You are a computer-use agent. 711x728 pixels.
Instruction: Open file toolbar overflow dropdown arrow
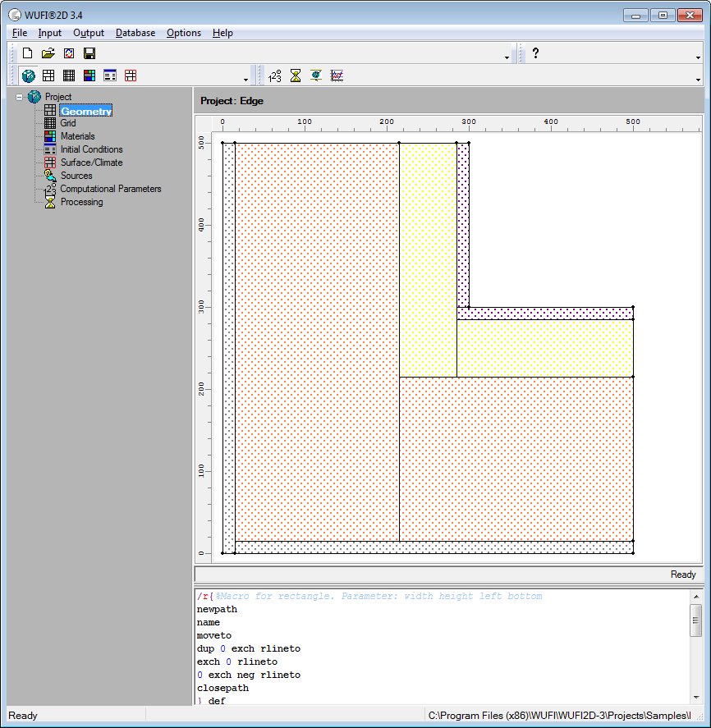507,57
